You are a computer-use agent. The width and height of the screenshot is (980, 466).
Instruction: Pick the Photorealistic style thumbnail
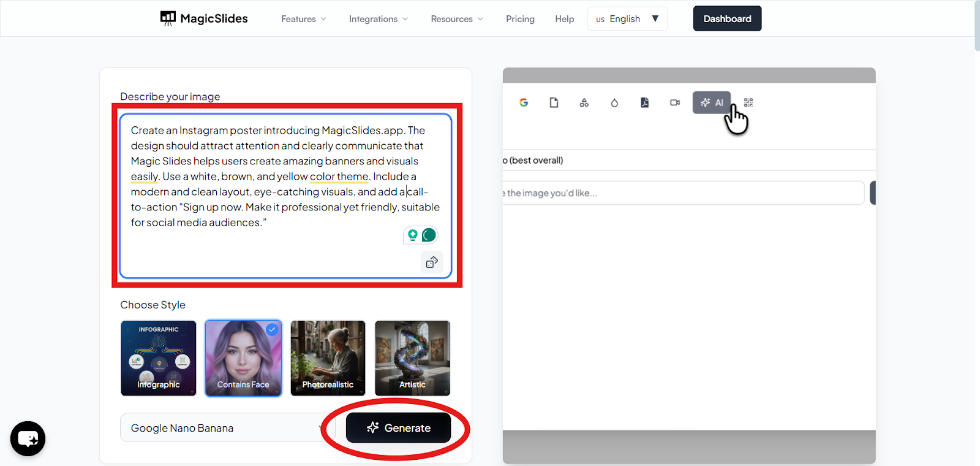(x=328, y=358)
